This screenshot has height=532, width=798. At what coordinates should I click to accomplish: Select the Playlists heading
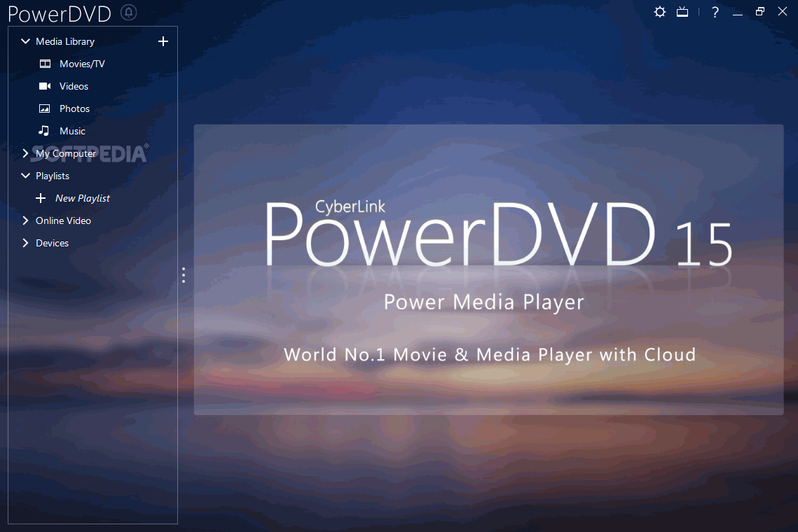tap(53, 176)
